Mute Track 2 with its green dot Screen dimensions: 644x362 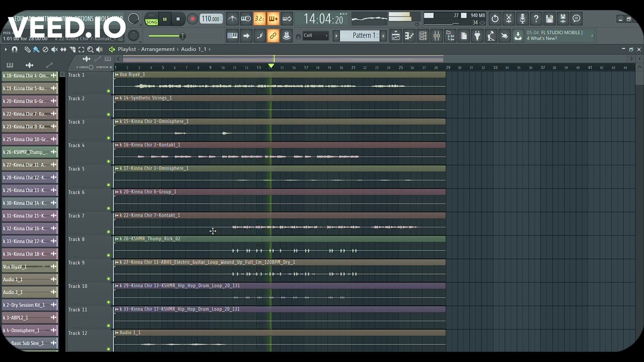[x=108, y=114]
